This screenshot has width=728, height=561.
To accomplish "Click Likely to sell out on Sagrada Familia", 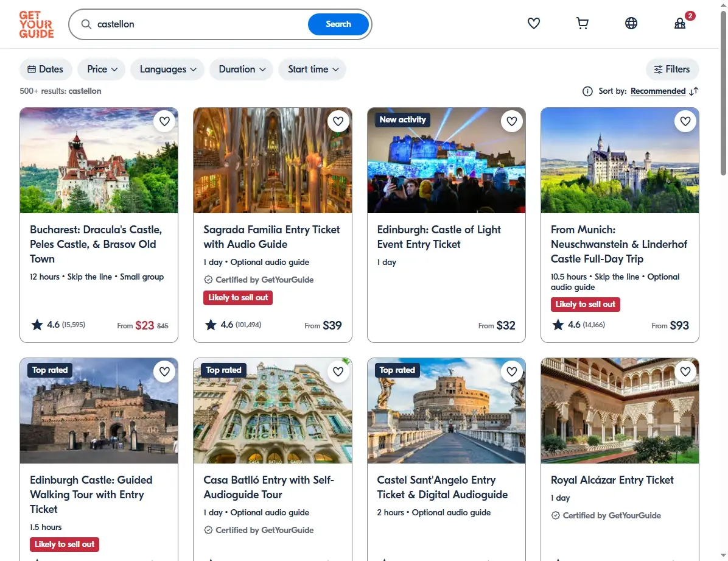I will click(238, 297).
